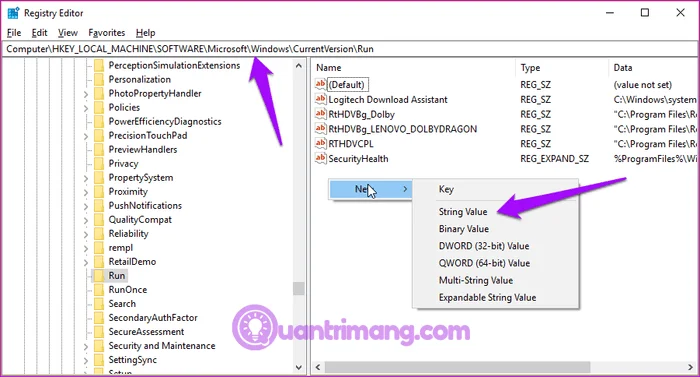
Task: Click the SecureAssessment folder icon
Action: (99, 331)
